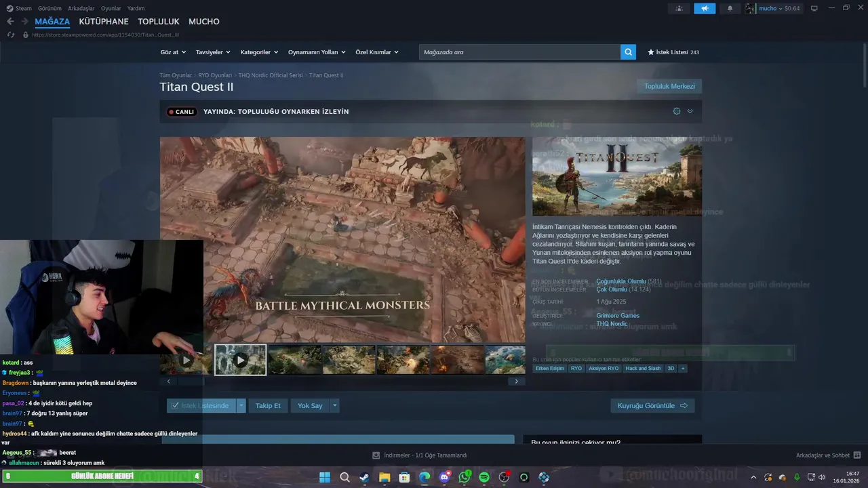
Task: Click the thumbnail strip scrollbar track
Action: pyautogui.click(x=342, y=382)
